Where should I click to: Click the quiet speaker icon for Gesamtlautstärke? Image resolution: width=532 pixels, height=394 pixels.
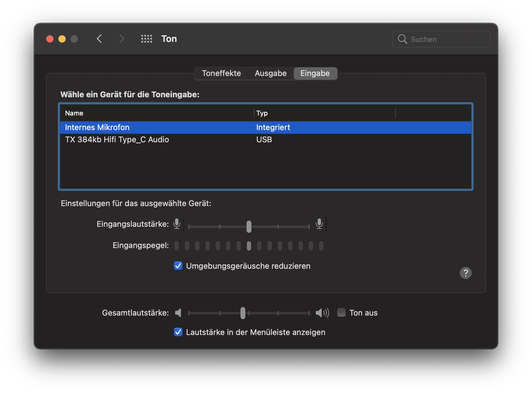tap(178, 313)
